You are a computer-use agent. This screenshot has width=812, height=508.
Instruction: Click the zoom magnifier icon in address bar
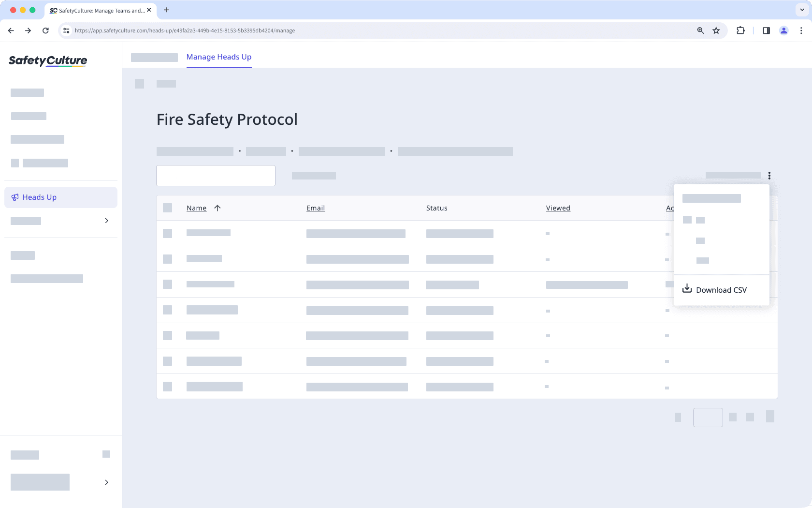point(700,30)
